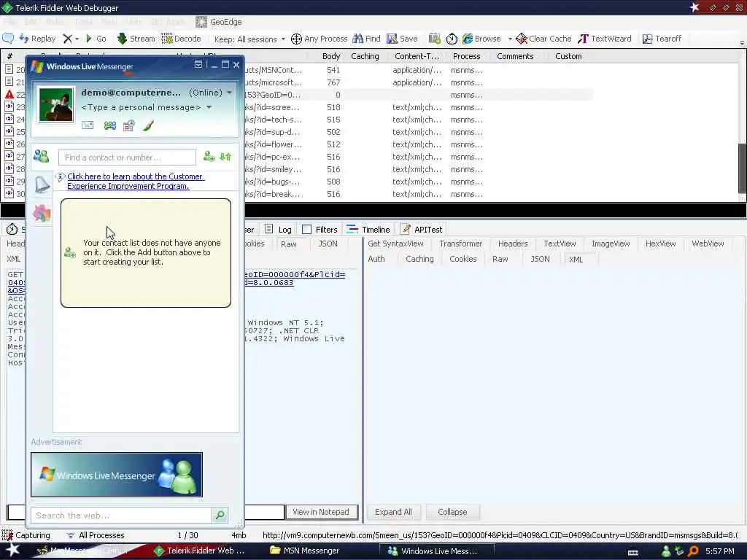Click the green arrows contact list icon
Image resolution: width=747 pixels, height=560 pixels.
(x=225, y=156)
